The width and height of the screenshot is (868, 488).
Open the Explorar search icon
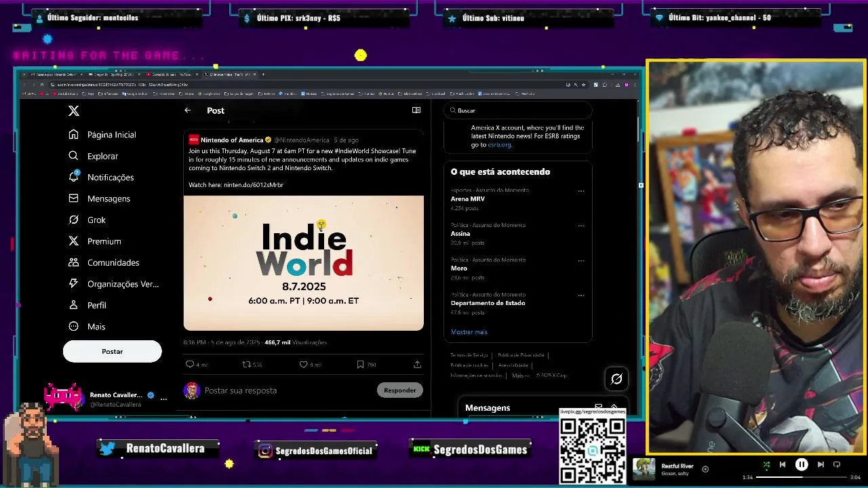pyautogui.click(x=73, y=156)
